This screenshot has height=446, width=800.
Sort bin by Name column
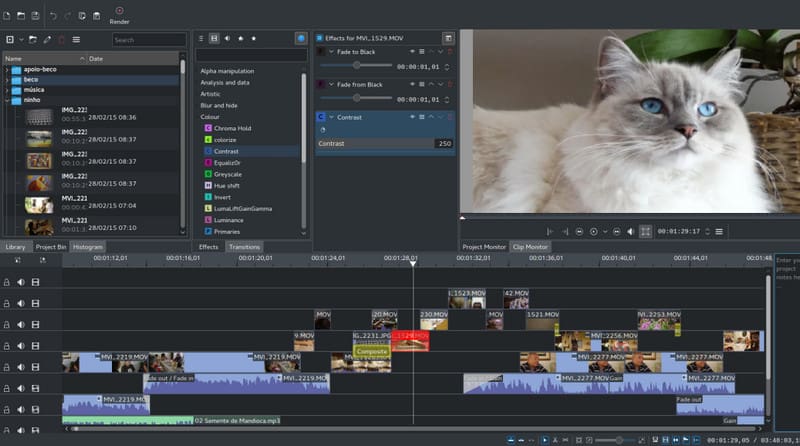pos(44,59)
